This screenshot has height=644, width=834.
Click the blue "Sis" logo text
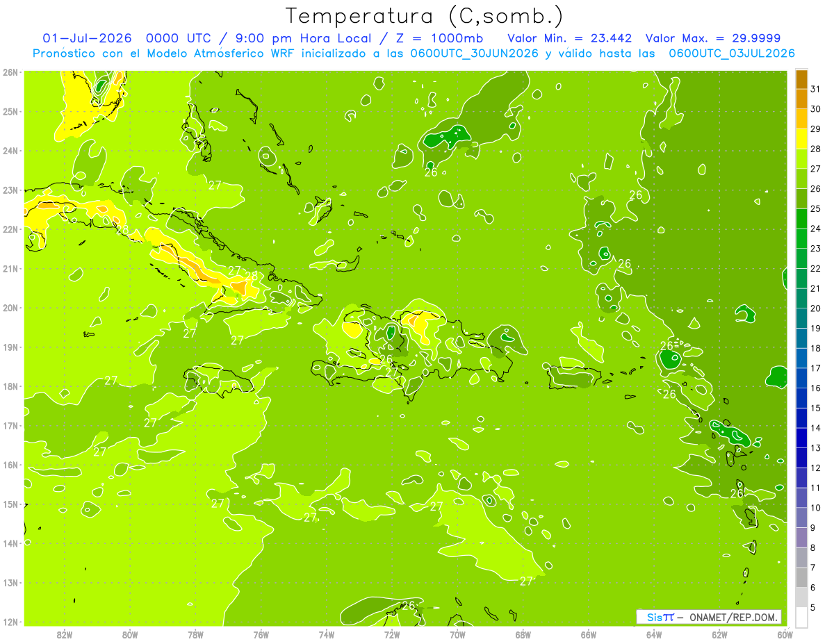coord(654,617)
